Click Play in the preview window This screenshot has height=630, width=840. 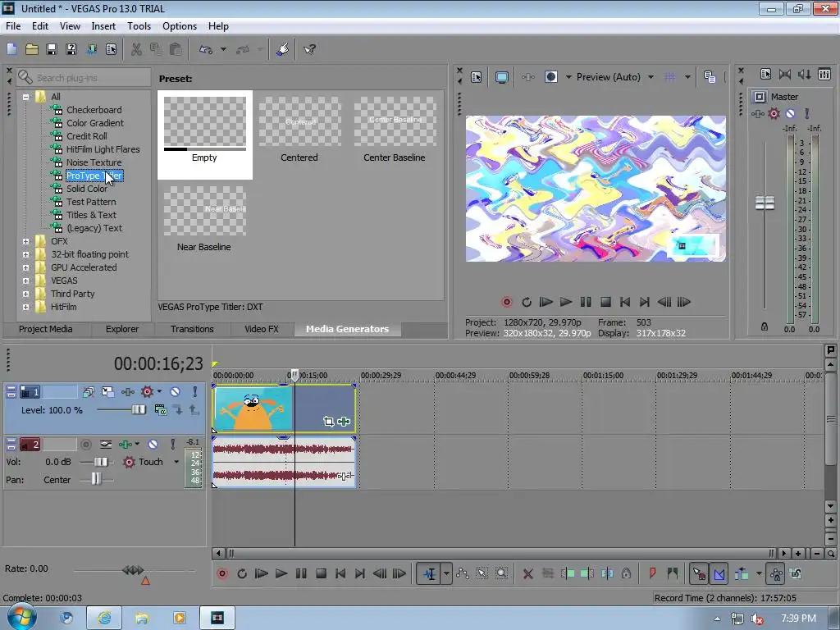click(566, 302)
